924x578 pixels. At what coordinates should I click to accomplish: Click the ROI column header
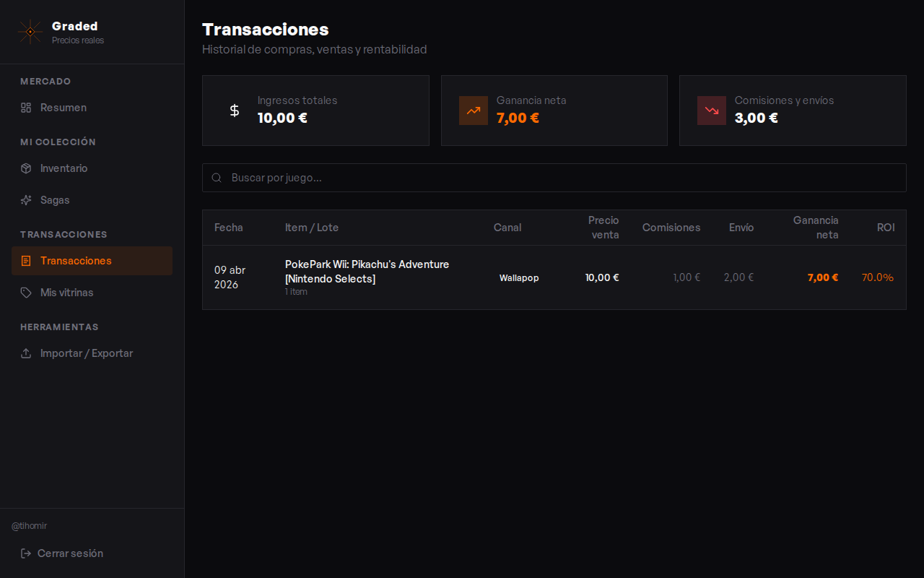886,228
